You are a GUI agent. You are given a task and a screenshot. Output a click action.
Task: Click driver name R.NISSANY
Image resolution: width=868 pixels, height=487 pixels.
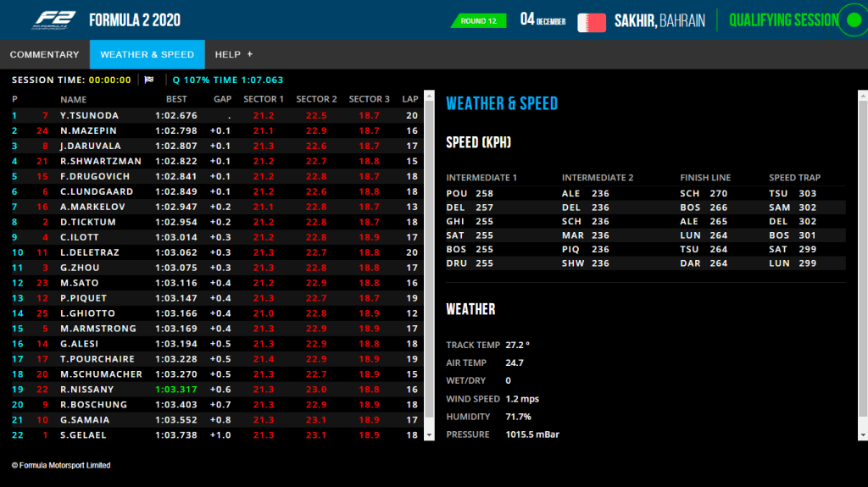[87, 389]
